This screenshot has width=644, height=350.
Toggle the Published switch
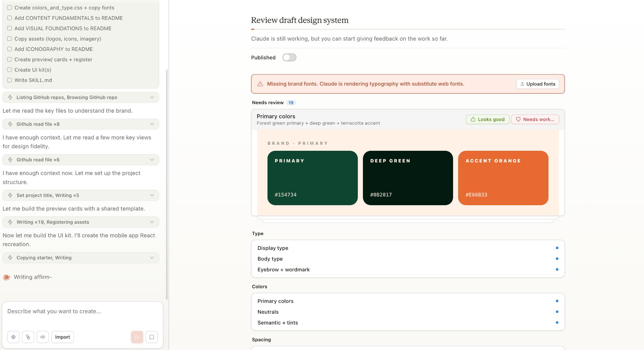coord(289,57)
